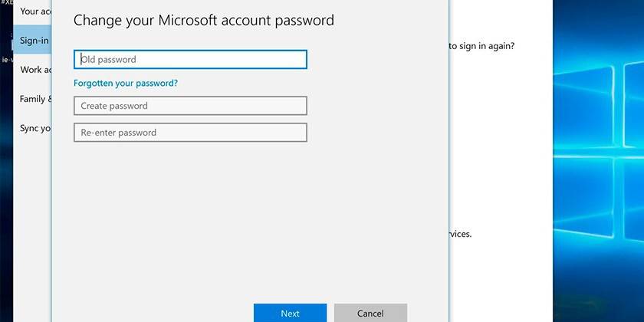Cancel the password change dialog
The width and height of the screenshot is (644, 322).
(x=370, y=313)
